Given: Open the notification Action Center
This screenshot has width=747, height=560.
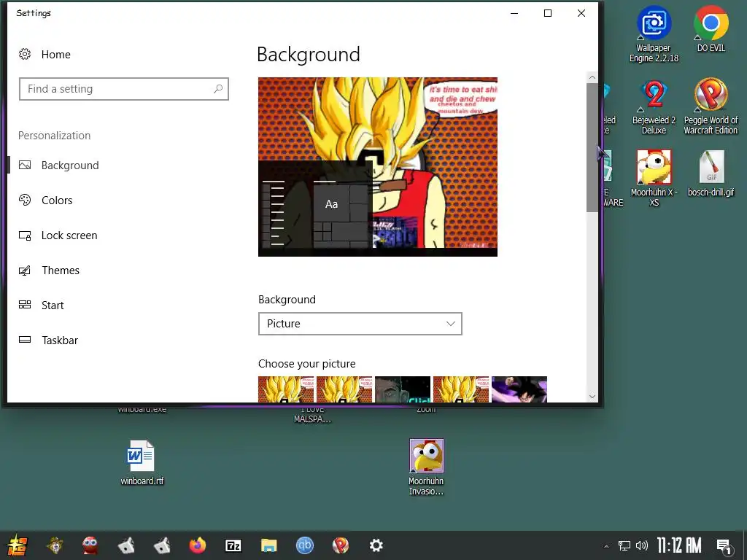Looking at the screenshot, I should [x=724, y=547].
